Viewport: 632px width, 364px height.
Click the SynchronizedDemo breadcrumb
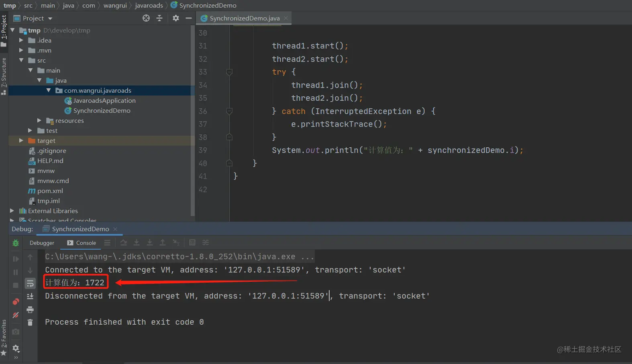point(203,5)
